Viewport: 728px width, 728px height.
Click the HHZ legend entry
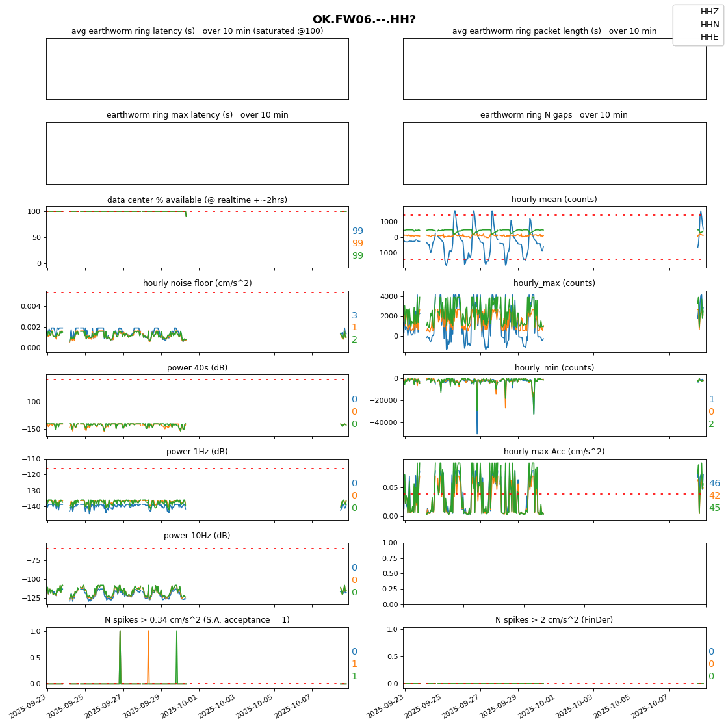pos(709,12)
